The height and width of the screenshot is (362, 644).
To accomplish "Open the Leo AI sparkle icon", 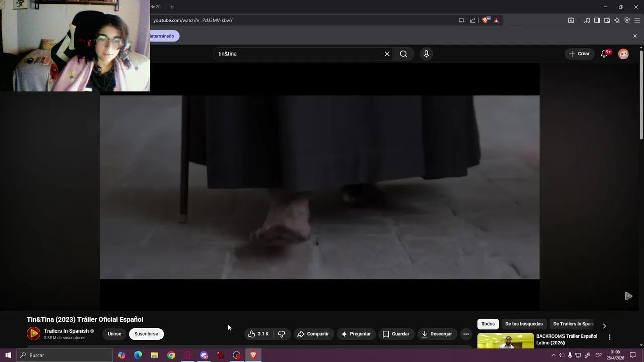I will click(x=617, y=20).
